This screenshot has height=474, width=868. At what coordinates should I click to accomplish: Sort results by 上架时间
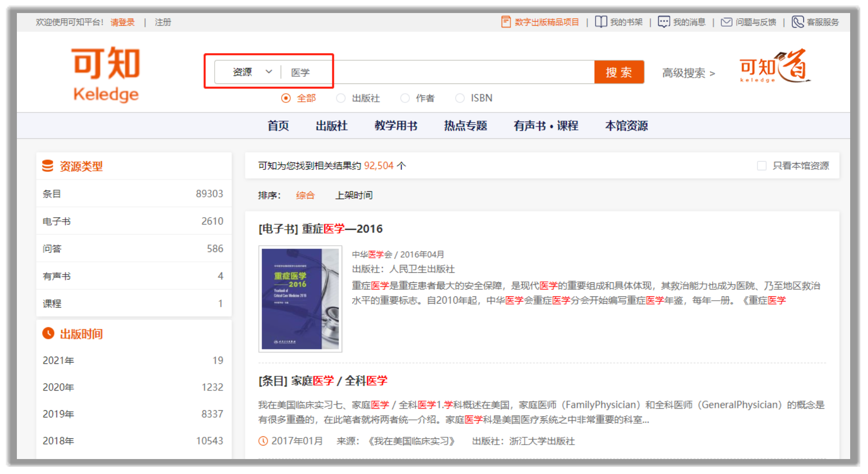tap(354, 195)
